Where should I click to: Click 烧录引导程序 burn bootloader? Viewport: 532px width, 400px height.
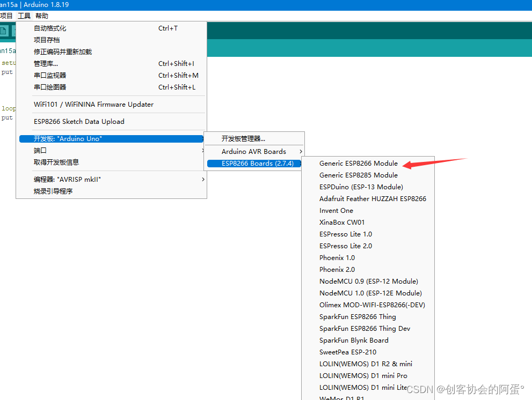pos(111,191)
